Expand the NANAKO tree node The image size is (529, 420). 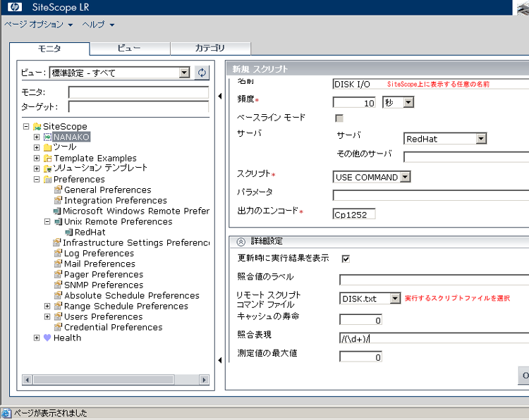pyautogui.click(x=37, y=137)
